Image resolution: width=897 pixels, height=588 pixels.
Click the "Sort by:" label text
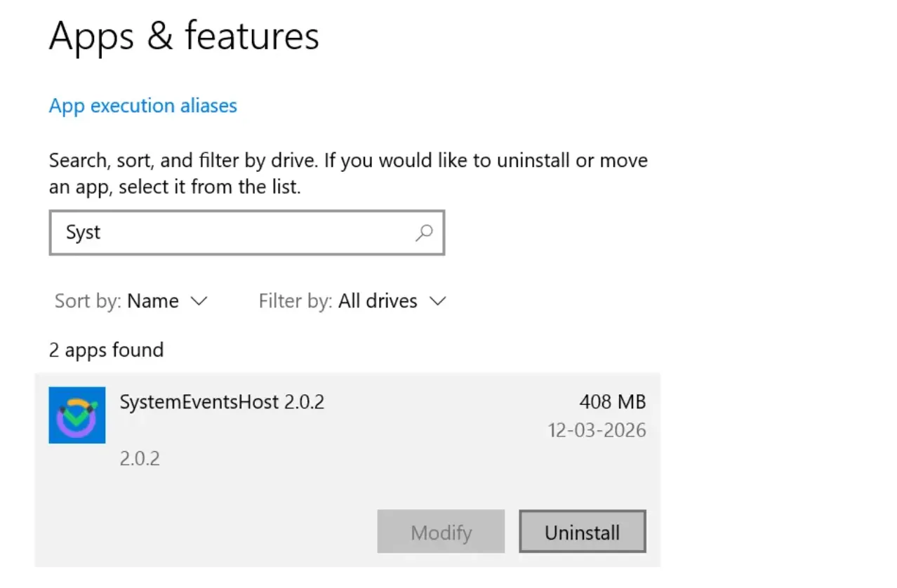point(88,301)
